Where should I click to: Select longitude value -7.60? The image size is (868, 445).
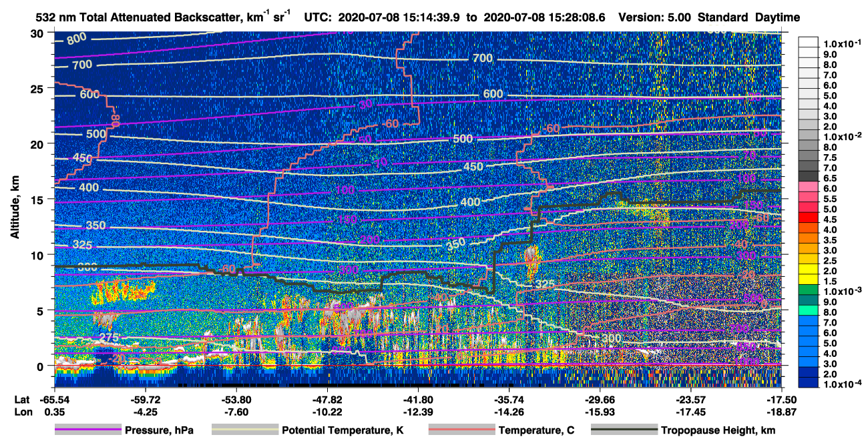(236, 412)
